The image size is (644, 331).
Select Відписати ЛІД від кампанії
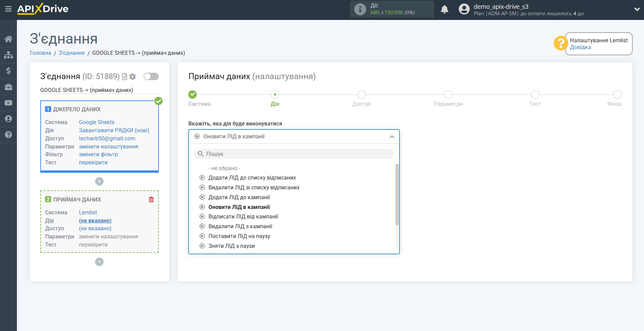point(243,217)
